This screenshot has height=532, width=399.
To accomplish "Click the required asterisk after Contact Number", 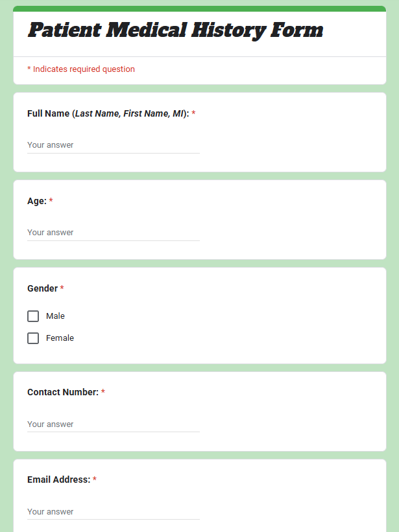I will (x=103, y=392).
